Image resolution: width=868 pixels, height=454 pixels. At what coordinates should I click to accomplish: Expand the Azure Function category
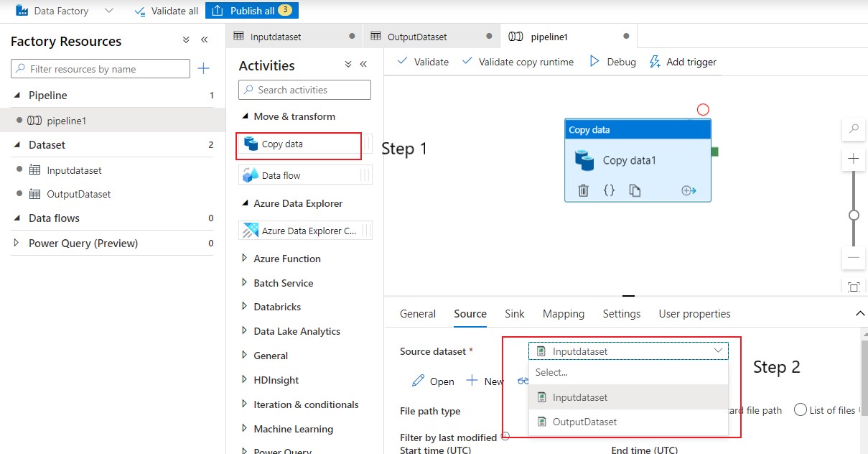click(245, 259)
